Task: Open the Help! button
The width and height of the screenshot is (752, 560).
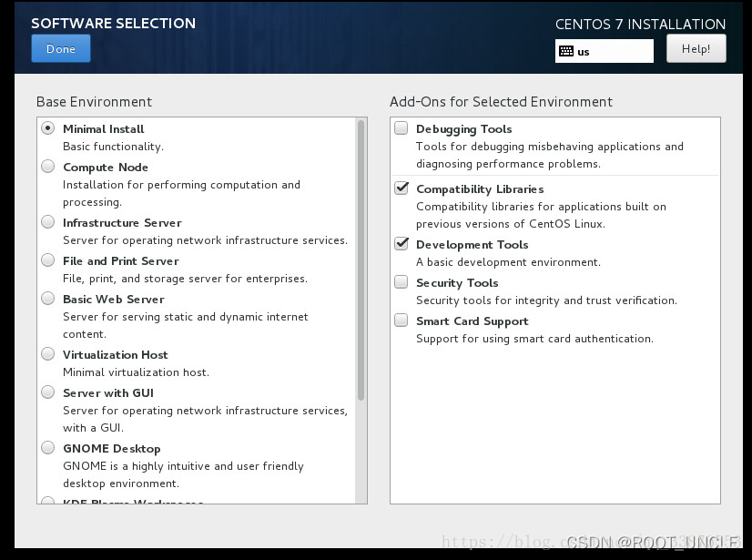Action: click(x=696, y=48)
